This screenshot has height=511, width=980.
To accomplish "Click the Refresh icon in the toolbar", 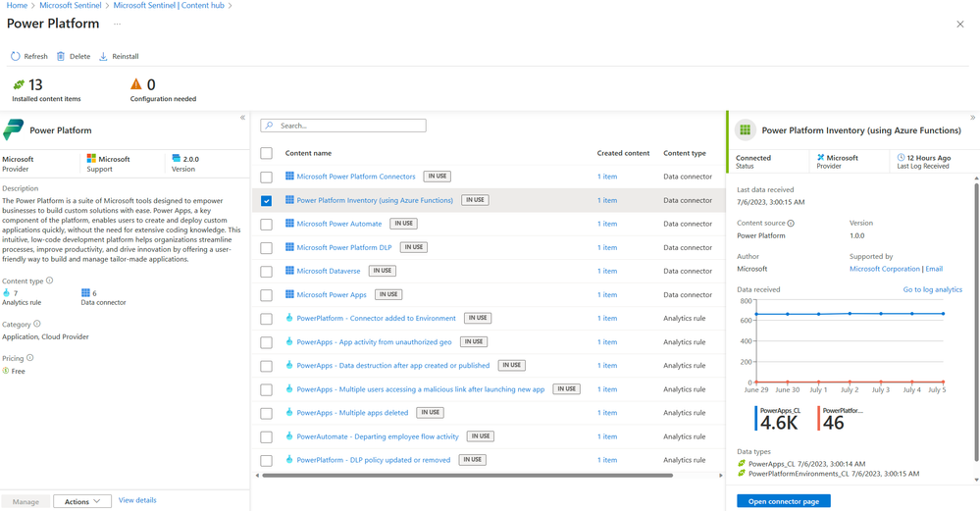I will click(x=15, y=56).
